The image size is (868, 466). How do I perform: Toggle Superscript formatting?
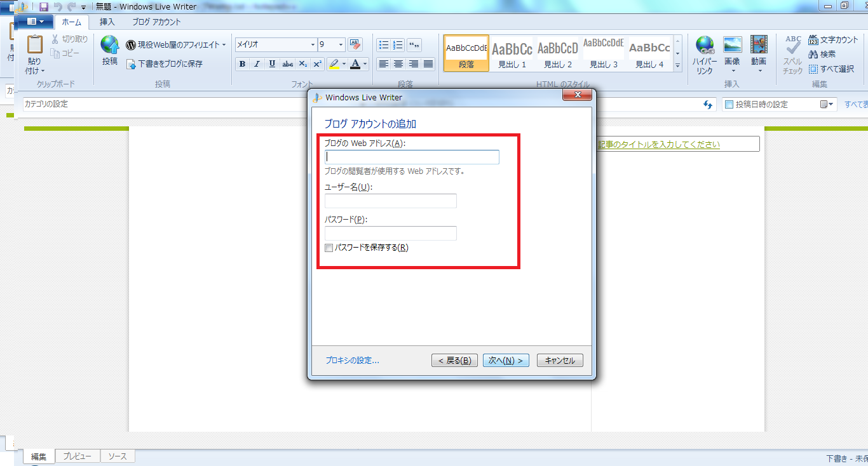pyautogui.click(x=318, y=63)
